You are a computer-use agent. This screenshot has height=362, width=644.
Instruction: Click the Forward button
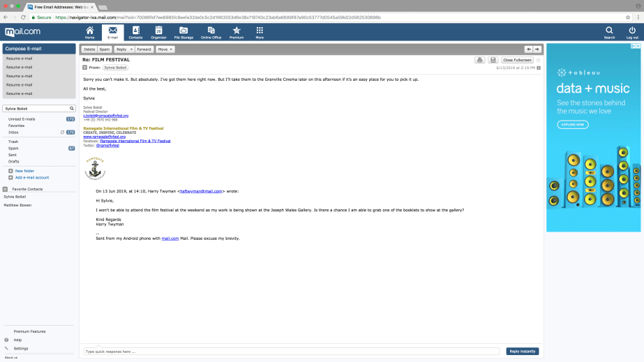(144, 50)
